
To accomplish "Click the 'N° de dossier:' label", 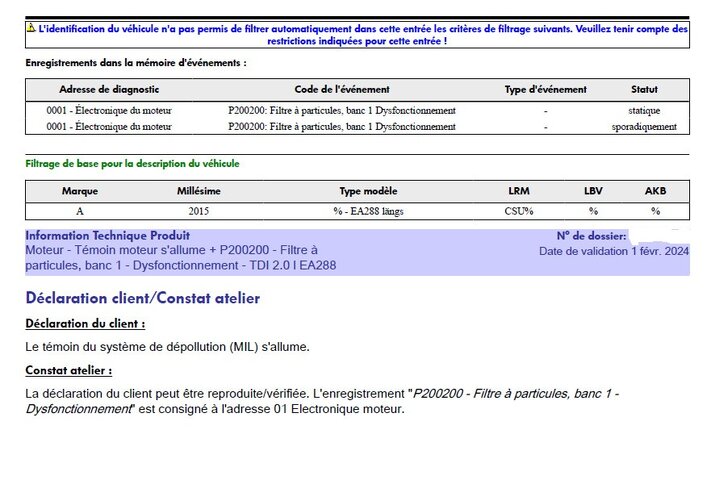I will click(x=591, y=236).
